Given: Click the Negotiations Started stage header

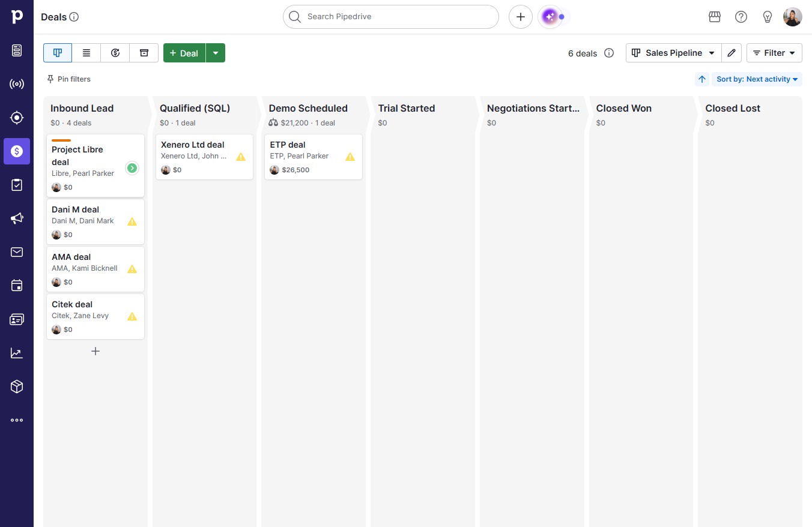Looking at the screenshot, I should [533, 108].
